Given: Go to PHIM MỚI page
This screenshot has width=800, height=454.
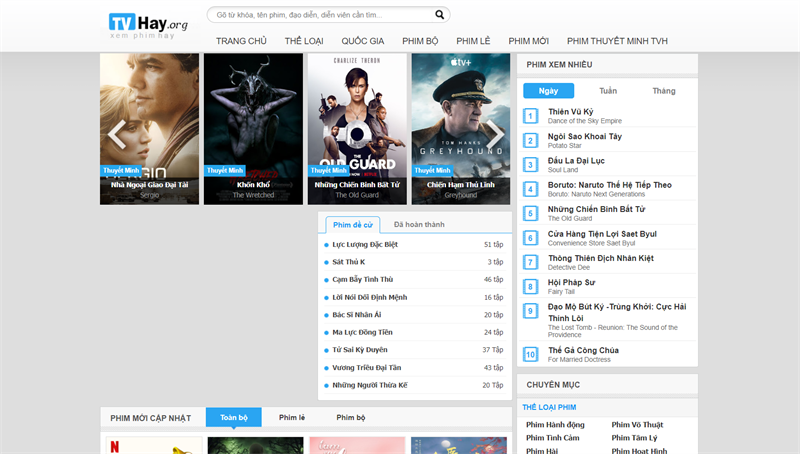Looking at the screenshot, I should (x=529, y=41).
